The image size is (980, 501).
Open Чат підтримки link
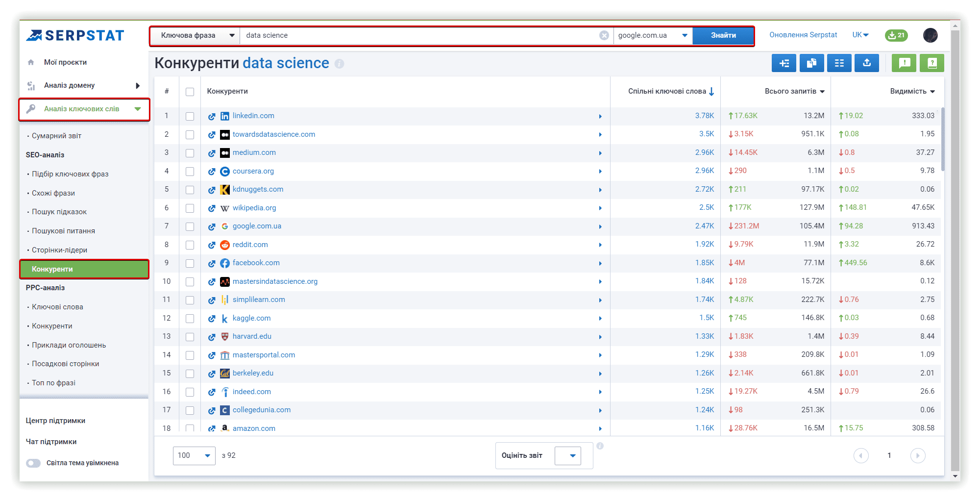coord(51,442)
